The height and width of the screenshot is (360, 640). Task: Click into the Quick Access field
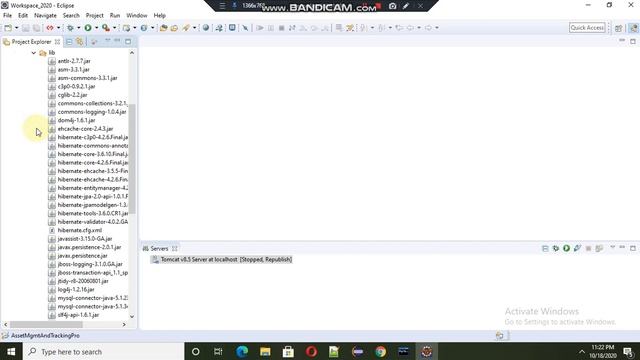pos(587,28)
